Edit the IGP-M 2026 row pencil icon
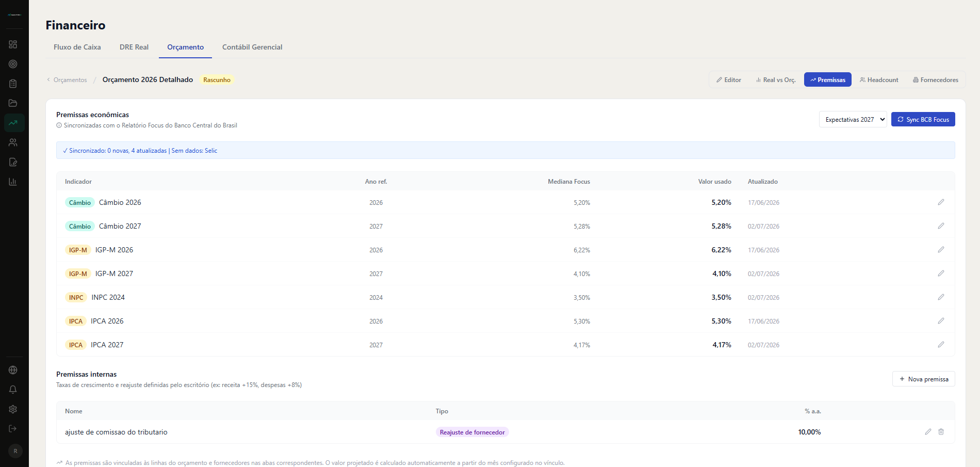 (941, 250)
